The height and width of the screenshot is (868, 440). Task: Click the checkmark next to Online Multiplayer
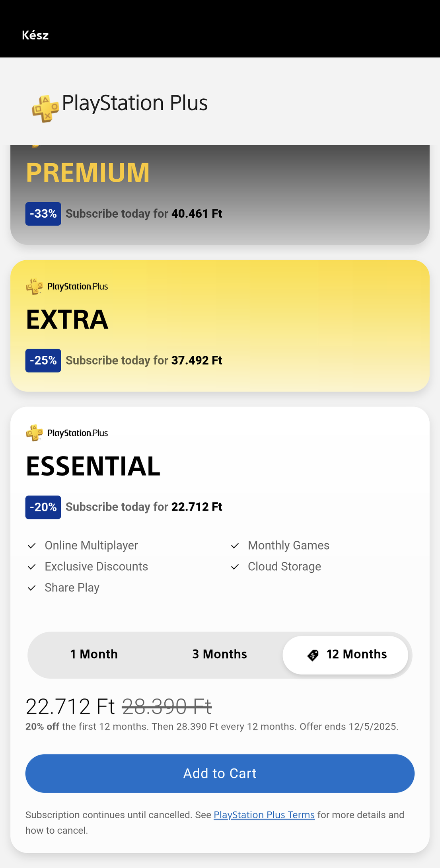tap(32, 546)
